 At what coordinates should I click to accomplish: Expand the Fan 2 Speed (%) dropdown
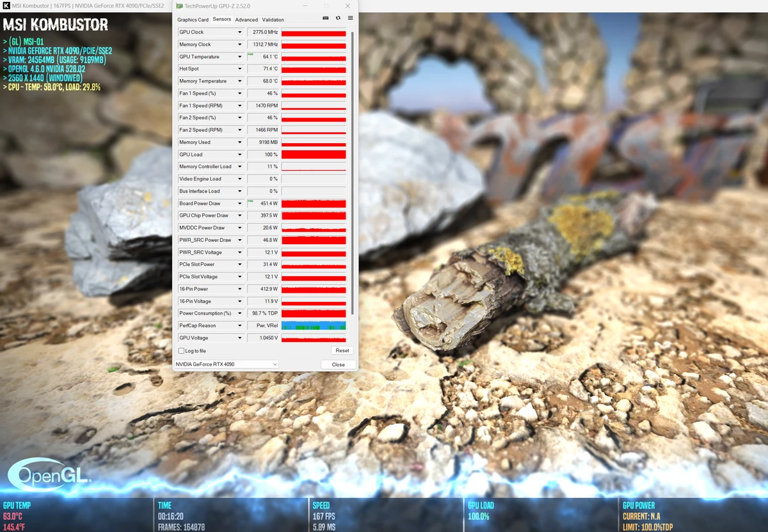(240, 118)
